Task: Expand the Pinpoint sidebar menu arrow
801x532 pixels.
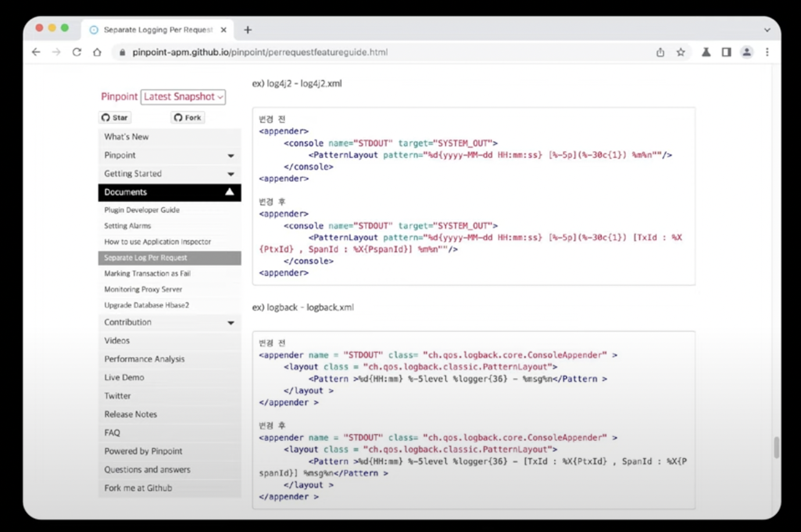Action: pyautogui.click(x=231, y=156)
